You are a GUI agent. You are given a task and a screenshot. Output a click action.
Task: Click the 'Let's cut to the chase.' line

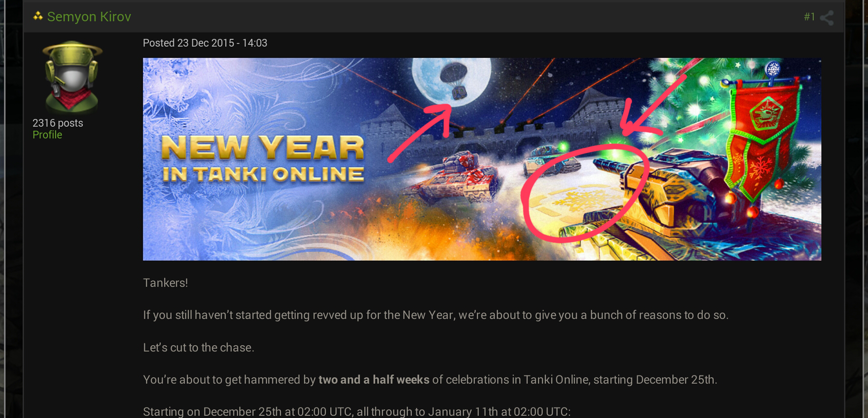(x=199, y=347)
